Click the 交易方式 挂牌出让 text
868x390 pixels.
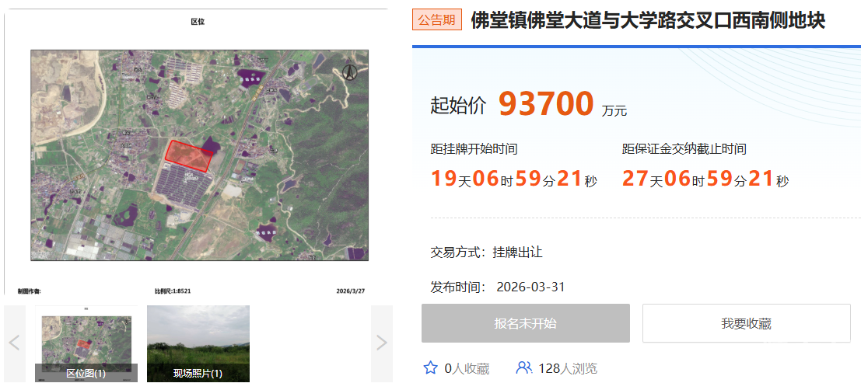tap(486, 252)
